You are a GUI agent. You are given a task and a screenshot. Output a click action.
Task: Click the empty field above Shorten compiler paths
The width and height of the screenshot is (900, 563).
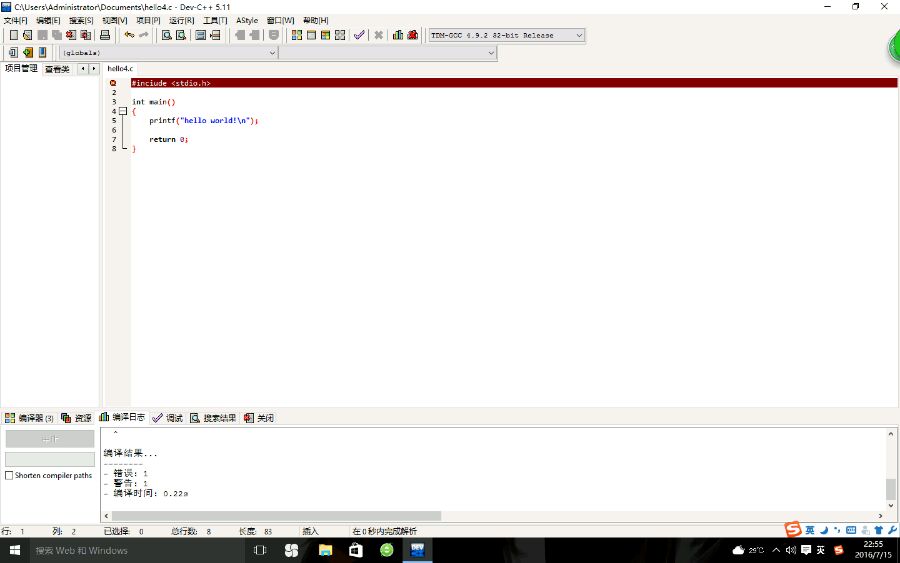pos(50,459)
